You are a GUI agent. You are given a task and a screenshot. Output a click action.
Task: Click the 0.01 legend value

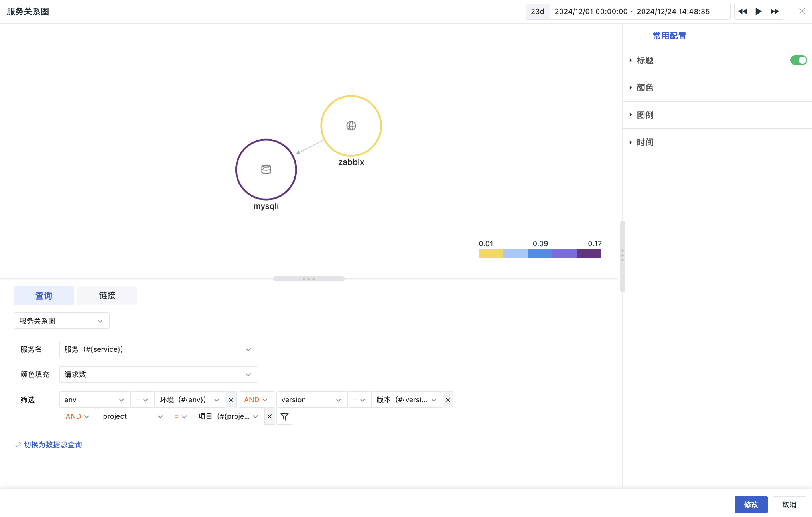click(486, 244)
